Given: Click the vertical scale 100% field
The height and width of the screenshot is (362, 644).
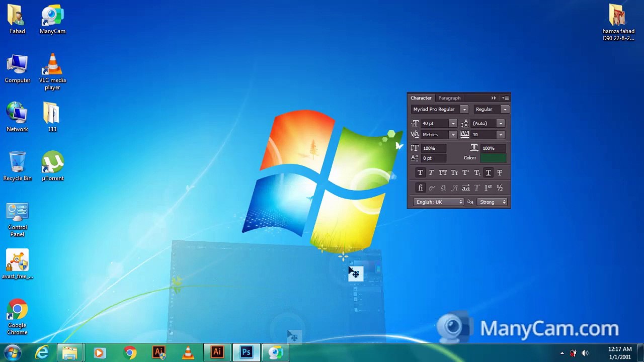Looking at the screenshot, I should [x=434, y=148].
